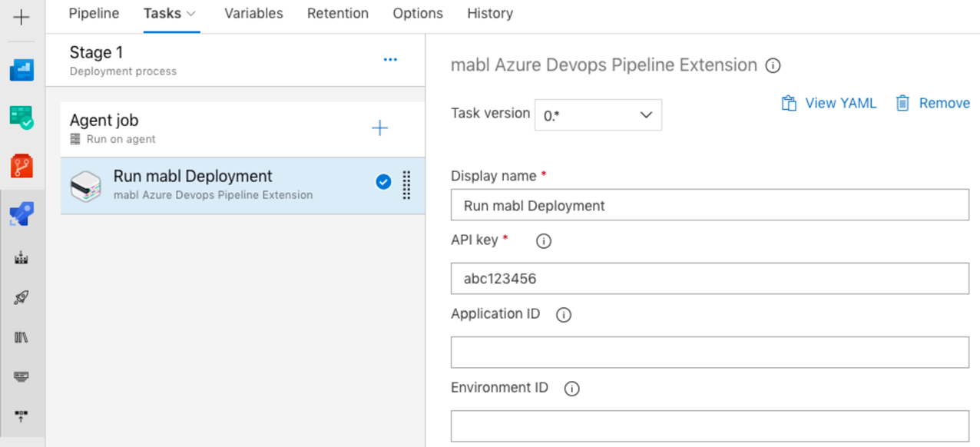Click the mabl task cube icon
The height and width of the screenshot is (447, 980).
[x=85, y=187]
